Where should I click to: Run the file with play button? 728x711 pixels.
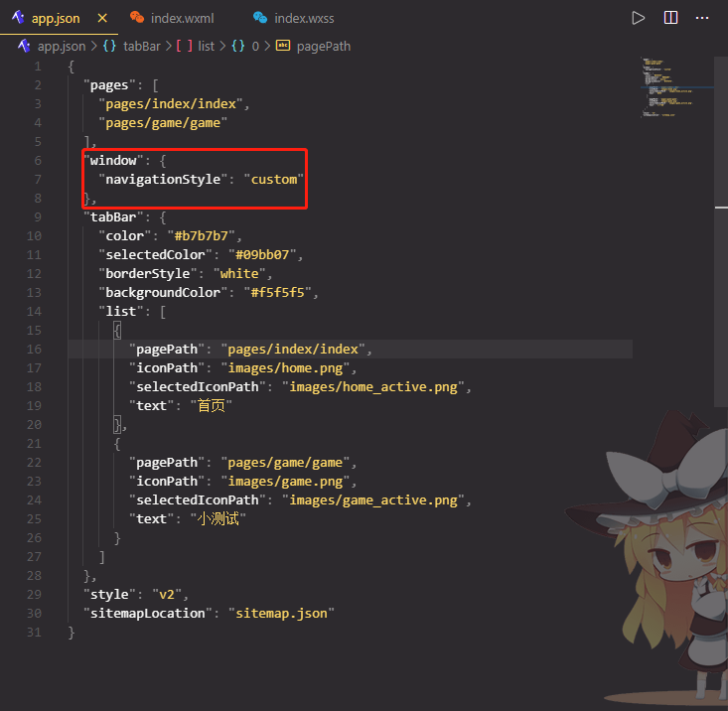(639, 18)
